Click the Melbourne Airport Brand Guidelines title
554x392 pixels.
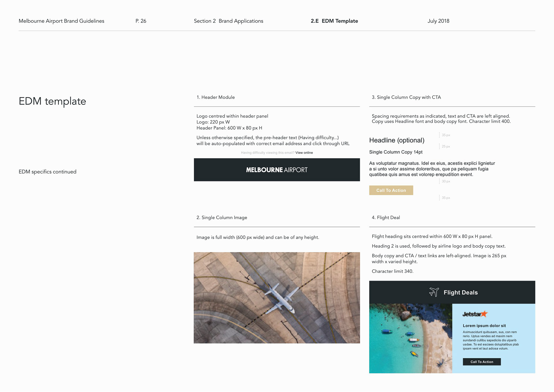point(61,21)
